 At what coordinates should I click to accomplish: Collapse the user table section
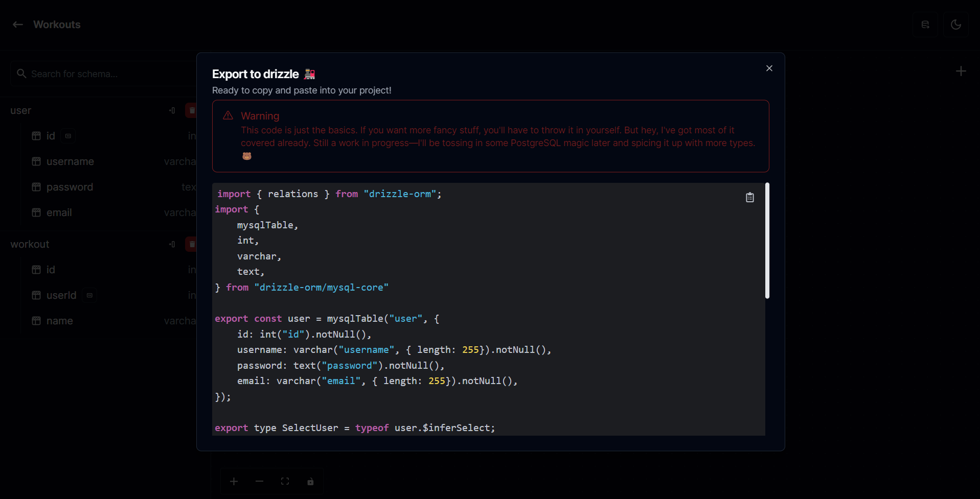click(x=21, y=110)
